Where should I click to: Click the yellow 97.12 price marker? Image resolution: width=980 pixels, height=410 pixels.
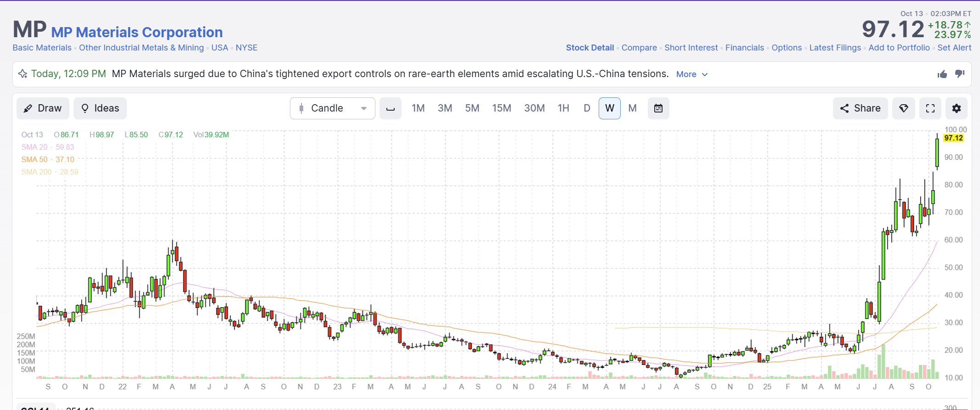954,138
